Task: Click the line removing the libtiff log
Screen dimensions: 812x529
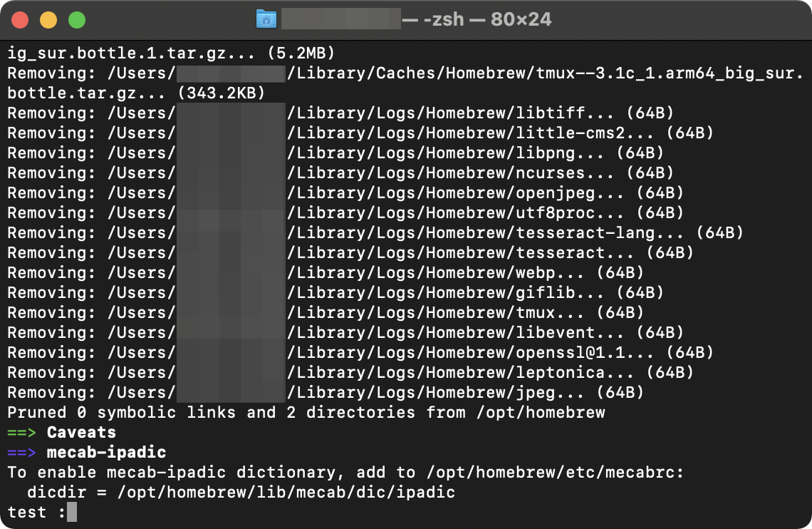Action: point(340,113)
